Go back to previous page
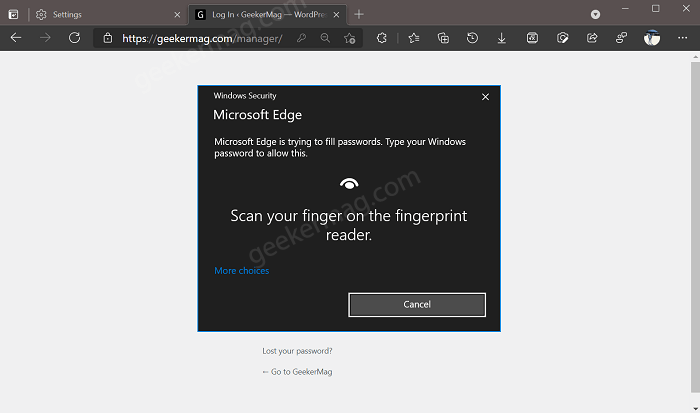This screenshot has width=700, height=413. 16,38
